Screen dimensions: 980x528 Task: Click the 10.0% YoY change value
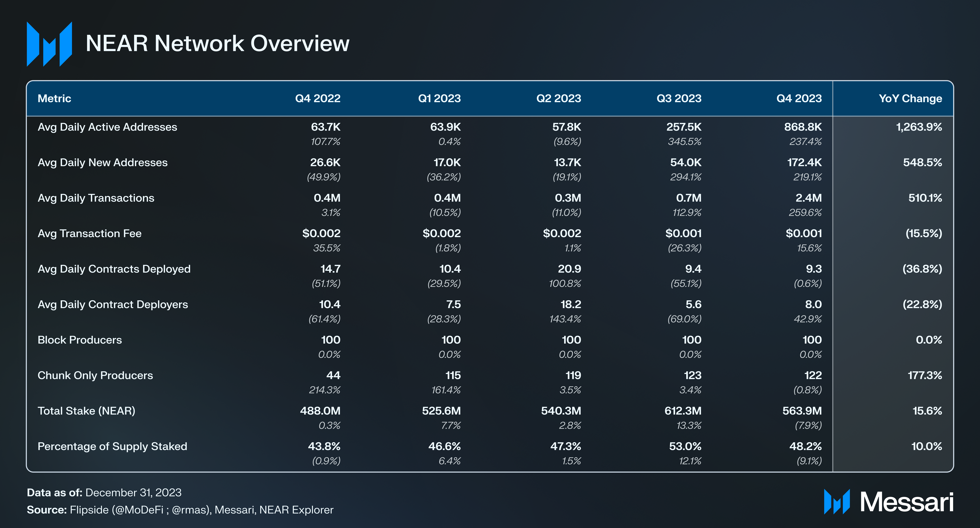click(x=926, y=447)
